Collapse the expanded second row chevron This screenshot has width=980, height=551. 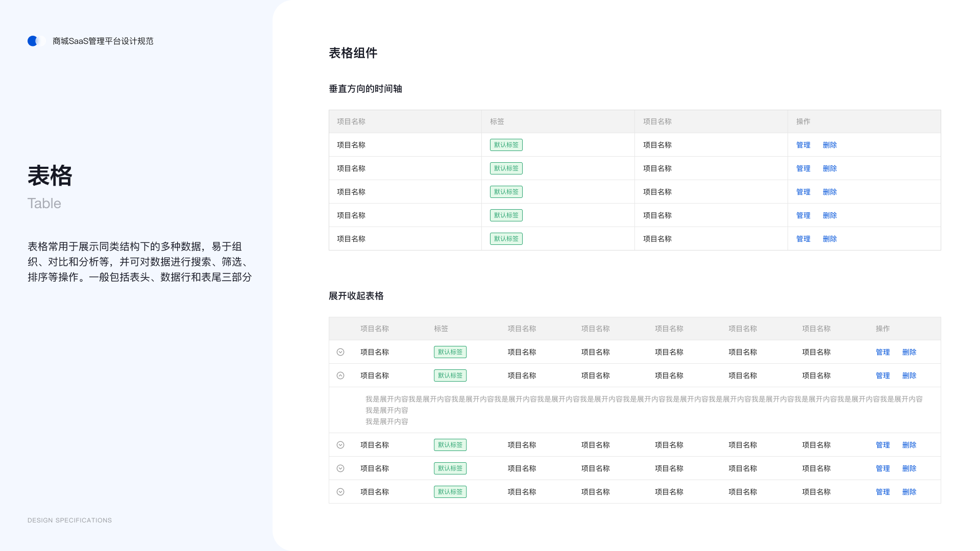340,375
